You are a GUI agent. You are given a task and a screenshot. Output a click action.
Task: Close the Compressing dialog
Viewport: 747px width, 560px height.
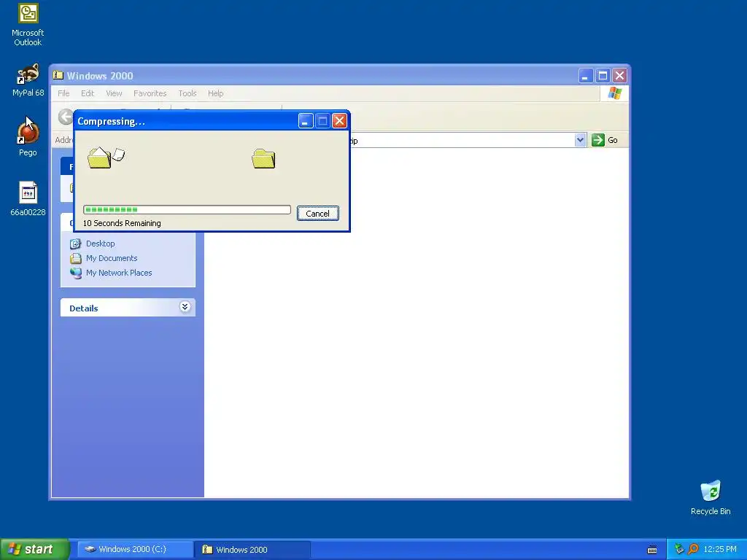pyautogui.click(x=339, y=121)
